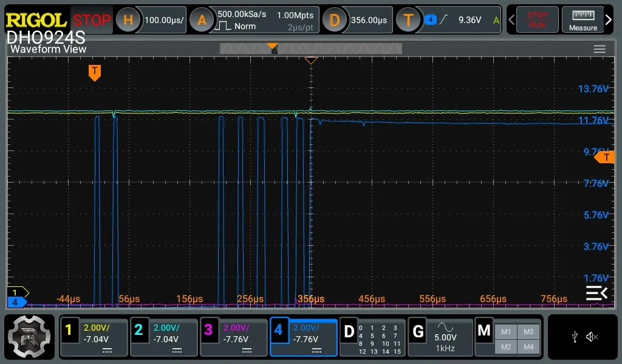
Task: Open the Trigger T icon
Action: pyautogui.click(x=408, y=20)
